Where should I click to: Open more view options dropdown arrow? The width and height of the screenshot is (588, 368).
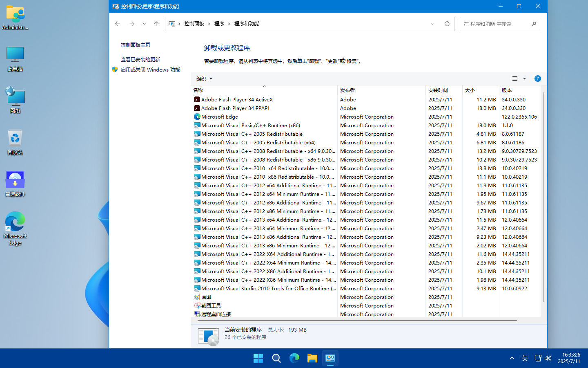tap(525, 79)
